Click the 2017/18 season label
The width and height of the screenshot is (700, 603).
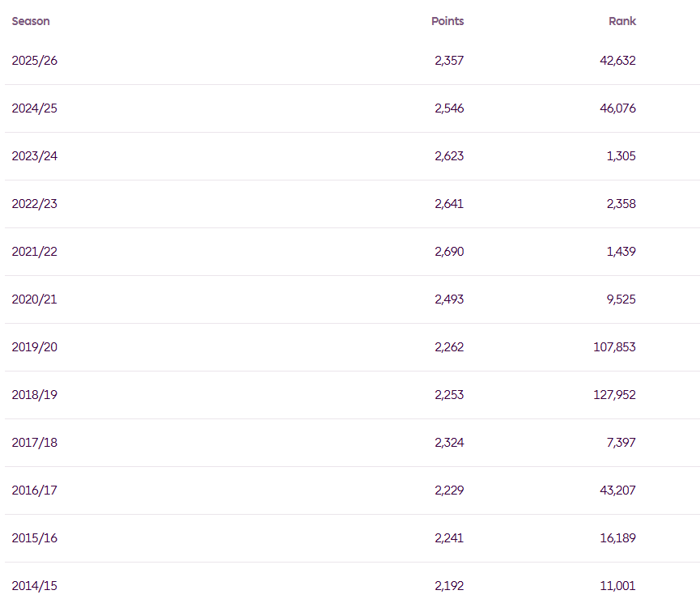click(34, 443)
